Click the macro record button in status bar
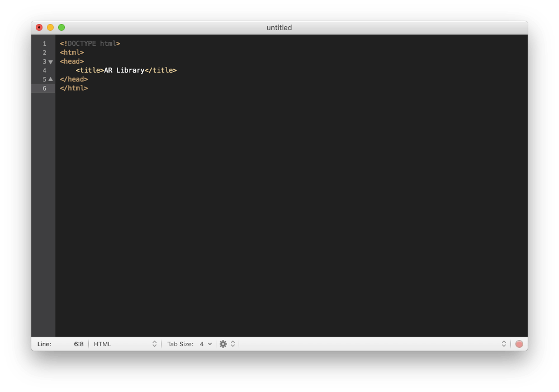This screenshot has width=559, height=392. 519,344
